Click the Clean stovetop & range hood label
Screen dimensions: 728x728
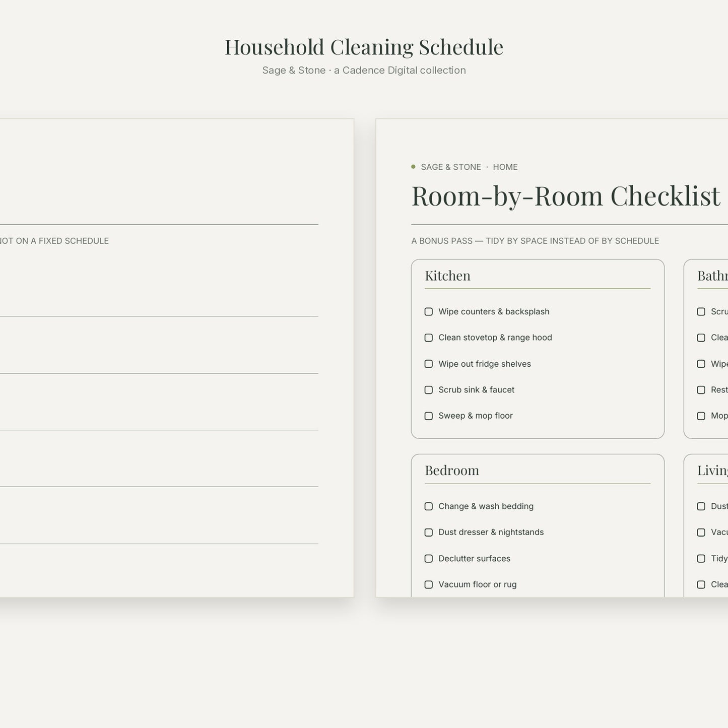[x=495, y=338]
